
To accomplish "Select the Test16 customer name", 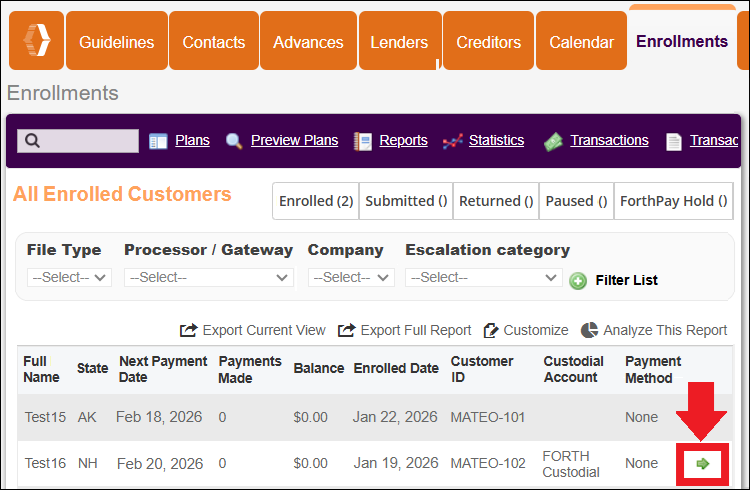I will tap(45, 463).
